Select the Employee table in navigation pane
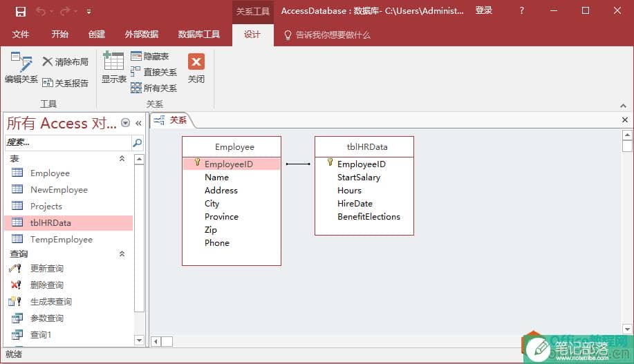The height and width of the screenshot is (364, 634). coord(68,173)
